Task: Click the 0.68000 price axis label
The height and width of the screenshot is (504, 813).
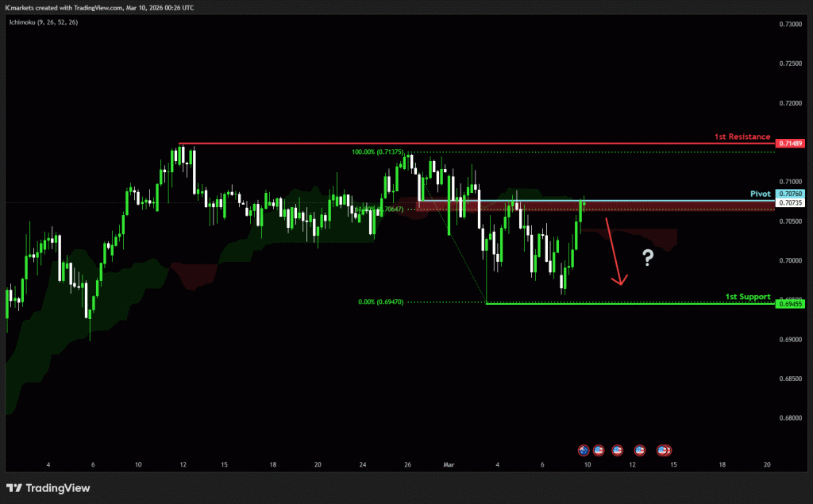Action: 790,418
